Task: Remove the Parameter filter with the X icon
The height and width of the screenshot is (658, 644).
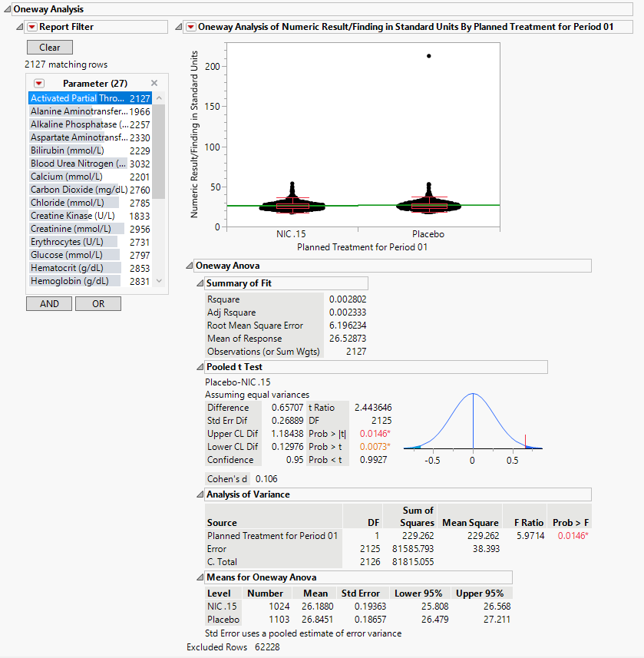Action: [154, 83]
